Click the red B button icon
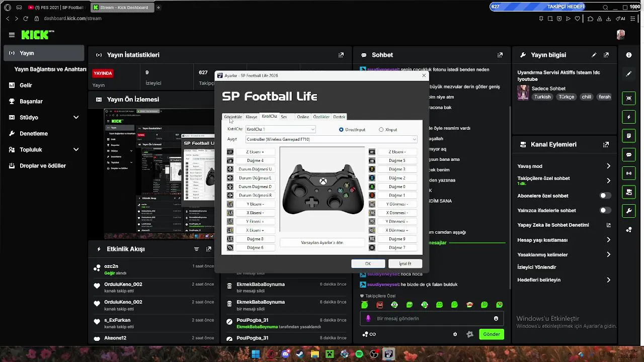 (x=372, y=195)
